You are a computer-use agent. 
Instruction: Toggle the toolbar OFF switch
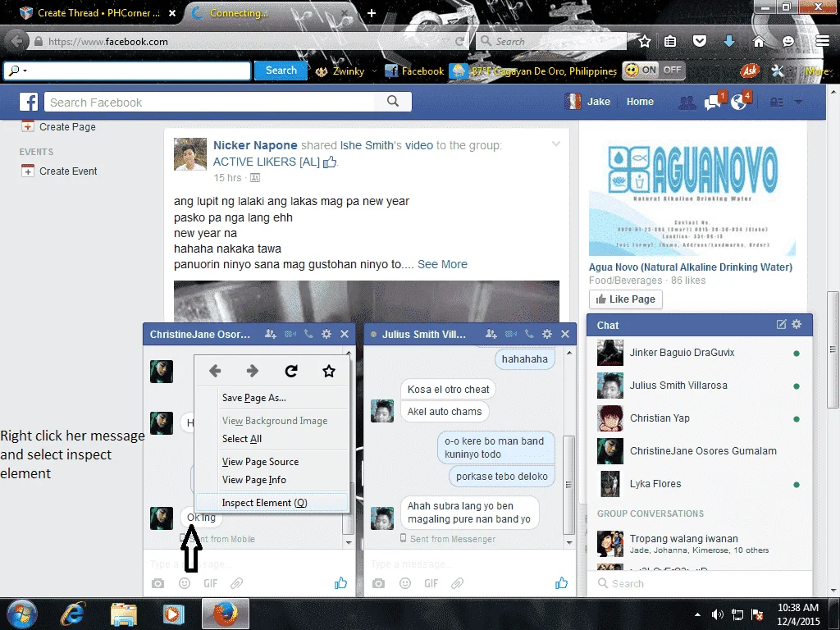(672, 71)
